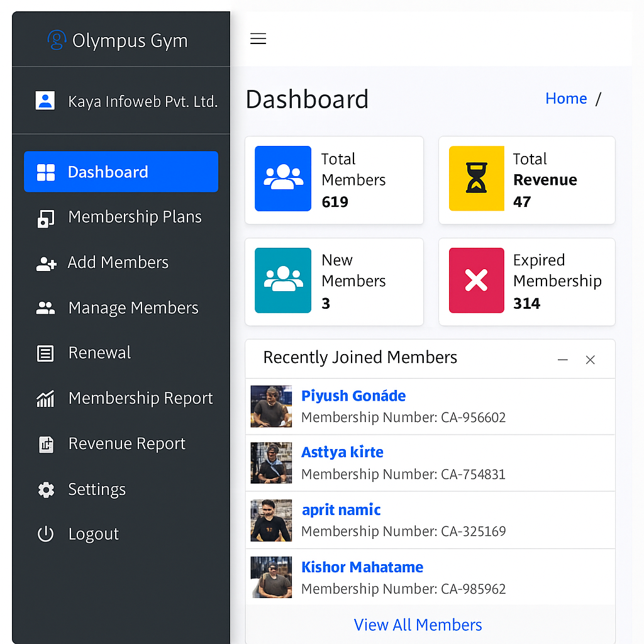Click the View All Members link
This screenshot has width=644, height=644.
click(x=418, y=625)
